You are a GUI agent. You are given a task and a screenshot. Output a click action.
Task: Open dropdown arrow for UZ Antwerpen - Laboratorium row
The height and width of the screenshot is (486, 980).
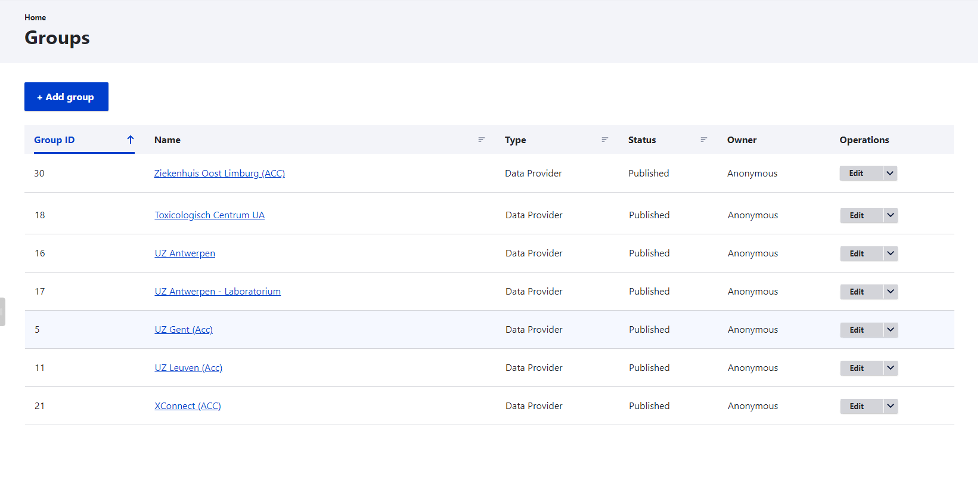(891, 292)
